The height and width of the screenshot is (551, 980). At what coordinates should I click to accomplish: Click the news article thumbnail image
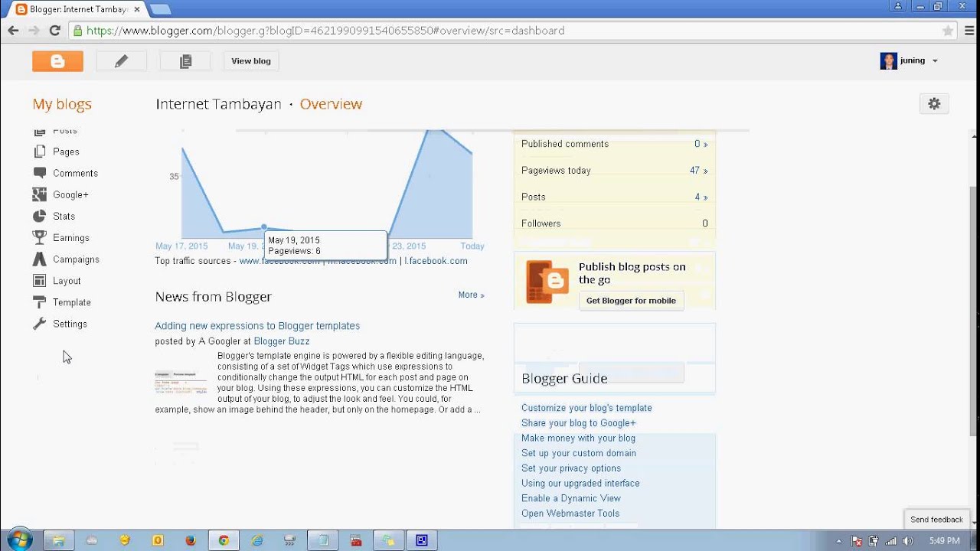tap(181, 382)
